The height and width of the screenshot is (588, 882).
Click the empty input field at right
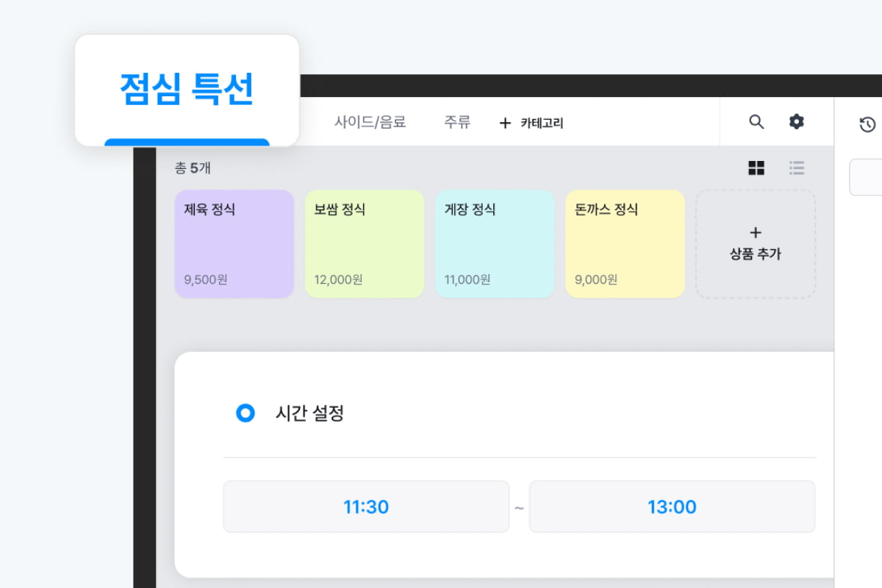pos(867,177)
